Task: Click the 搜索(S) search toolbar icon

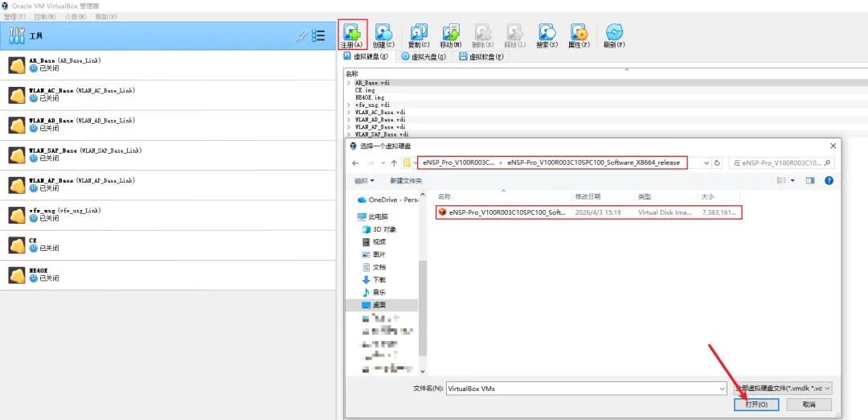Action: click(x=547, y=35)
